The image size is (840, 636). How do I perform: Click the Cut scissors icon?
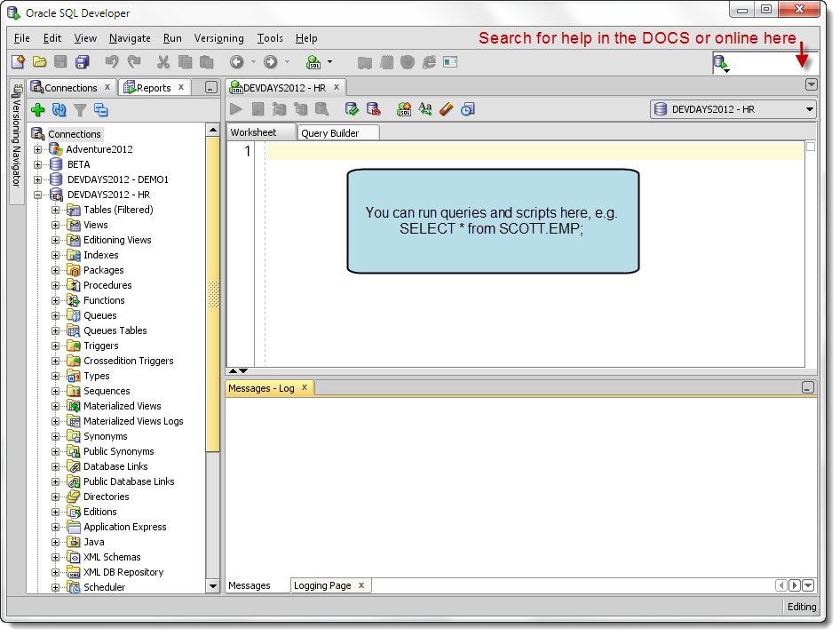(x=163, y=62)
